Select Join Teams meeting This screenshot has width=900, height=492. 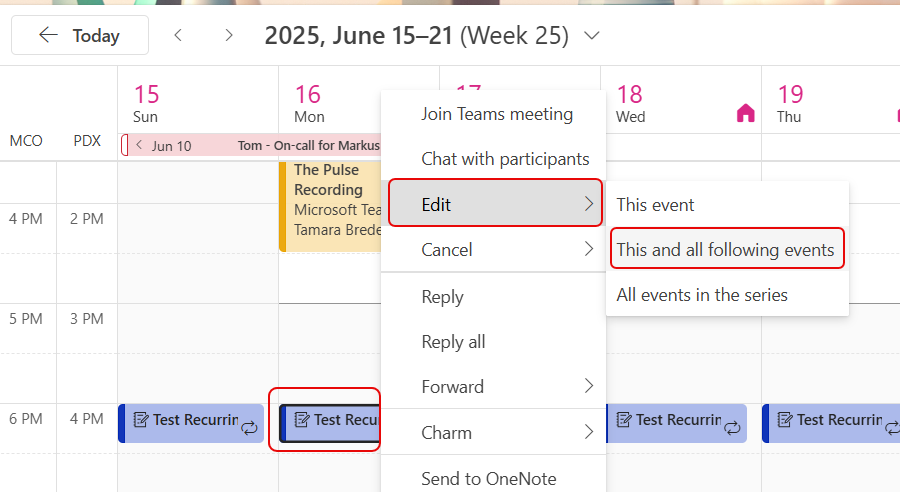point(497,114)
